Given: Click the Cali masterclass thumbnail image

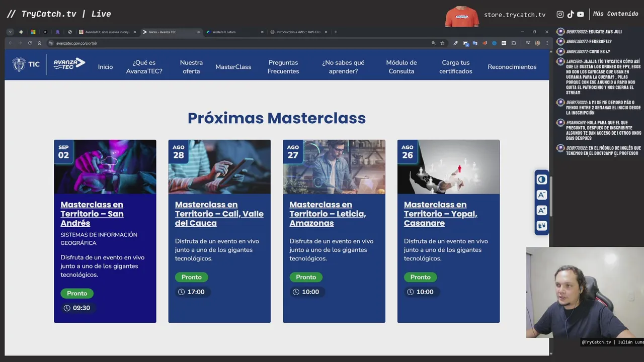Looking at the screenshot, I should pos(219,167).
